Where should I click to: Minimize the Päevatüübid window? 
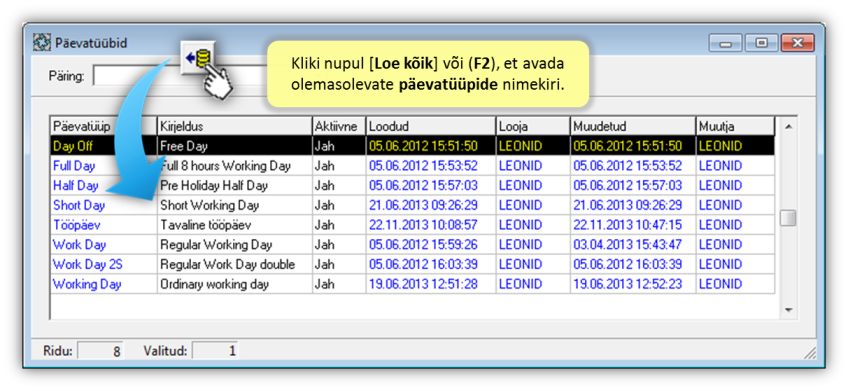(x=726, y=43)
